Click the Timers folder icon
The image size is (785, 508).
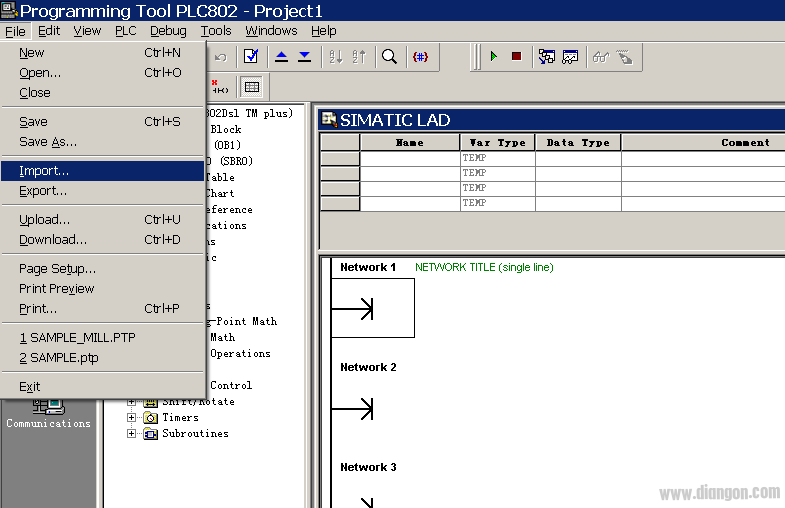click(x=151, y=417)
